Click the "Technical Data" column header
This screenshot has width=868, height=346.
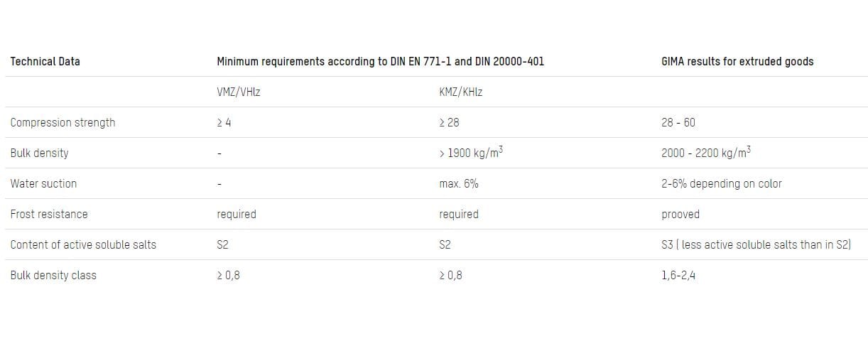point(45,62)
